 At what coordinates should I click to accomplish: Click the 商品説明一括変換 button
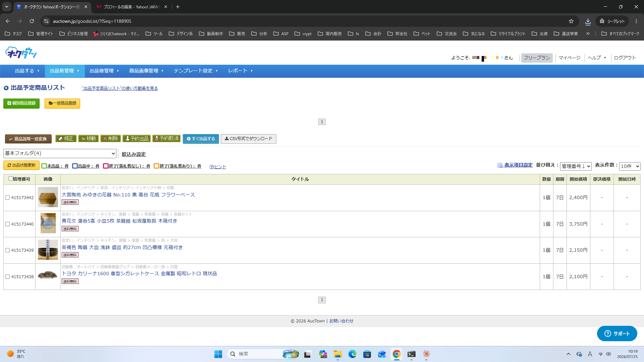pyautogui.click(x=28, y=139)
